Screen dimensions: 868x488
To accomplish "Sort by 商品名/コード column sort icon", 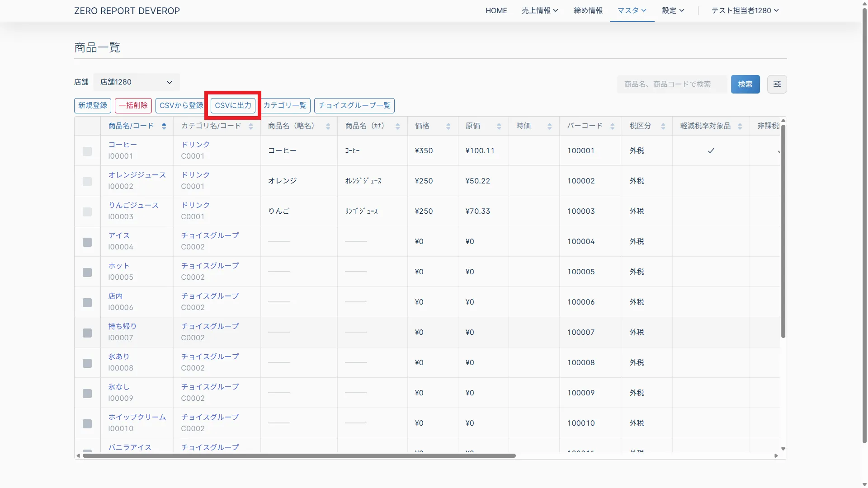I will 164,126.
